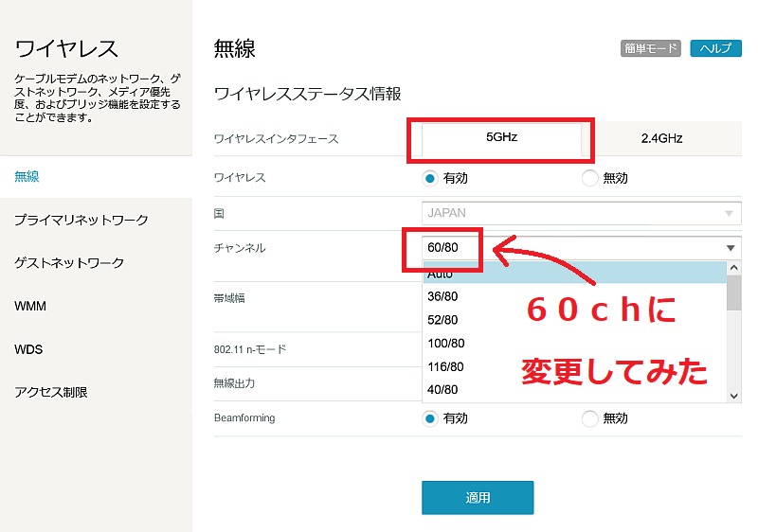Open the 国 JAPAN dropdown
Screen dimensions: 758x532
pos(581,213)
